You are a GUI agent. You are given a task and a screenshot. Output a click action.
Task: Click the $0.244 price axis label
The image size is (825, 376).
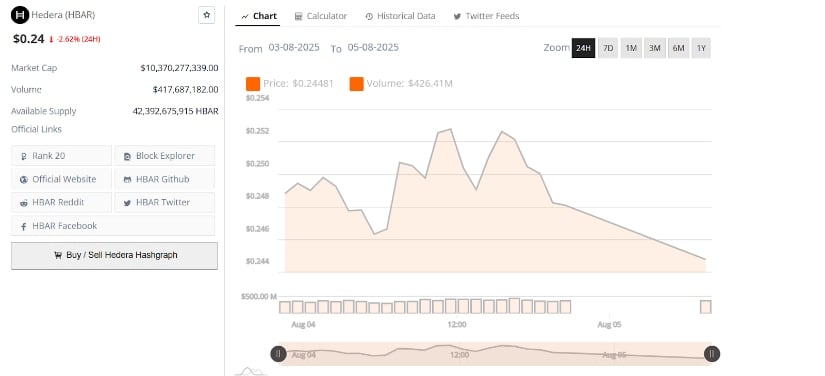point(257,261)
